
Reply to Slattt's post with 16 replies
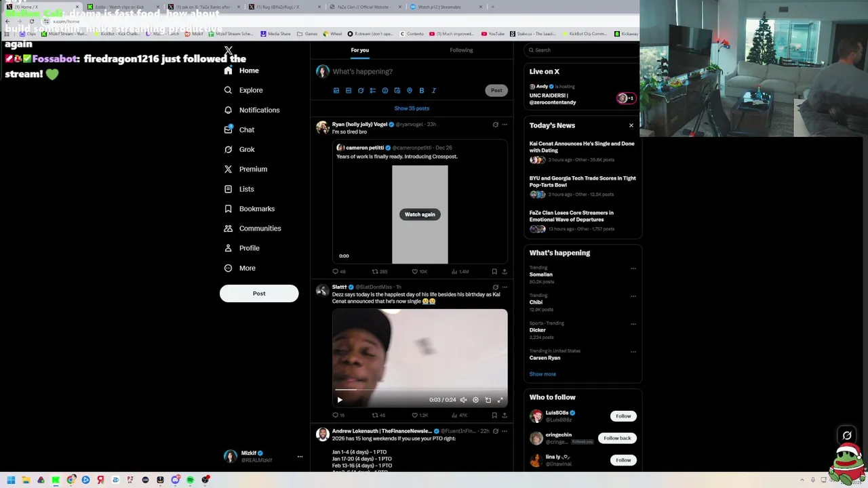tap(338, 415)
